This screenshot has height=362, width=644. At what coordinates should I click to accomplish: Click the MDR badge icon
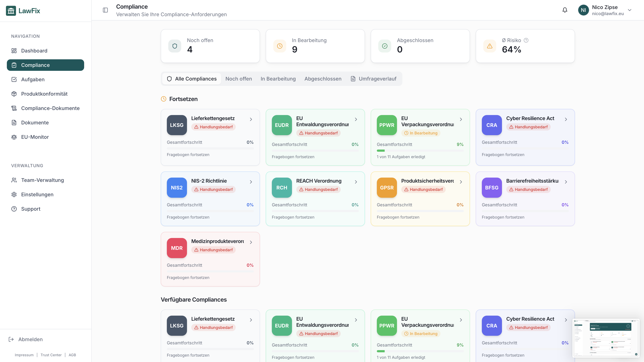pyautogui.click(x=177, y=248)
